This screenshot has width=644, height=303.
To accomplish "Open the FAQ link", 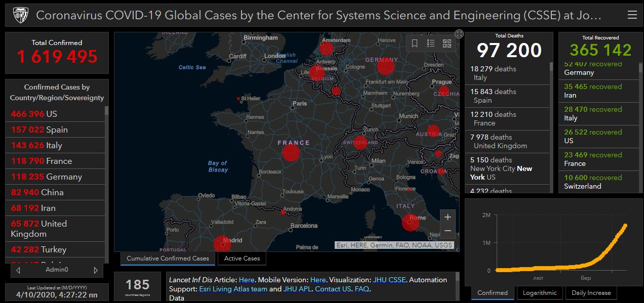I will tap(361, 289).
